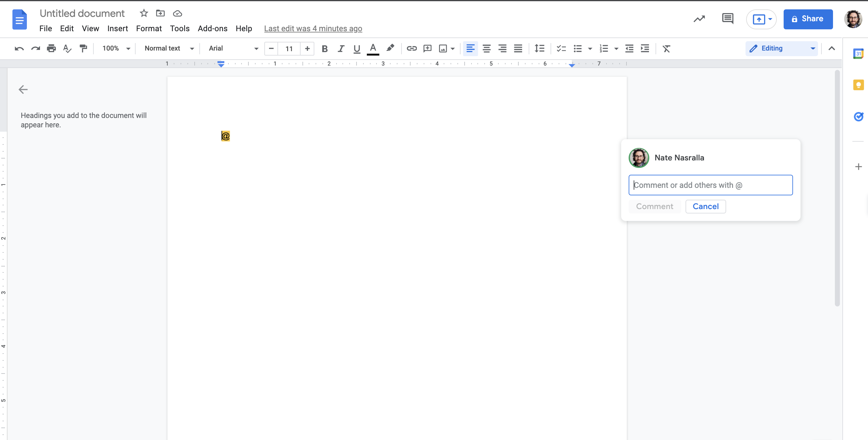Open the Insert menu
868x440 pixels.
117,29
